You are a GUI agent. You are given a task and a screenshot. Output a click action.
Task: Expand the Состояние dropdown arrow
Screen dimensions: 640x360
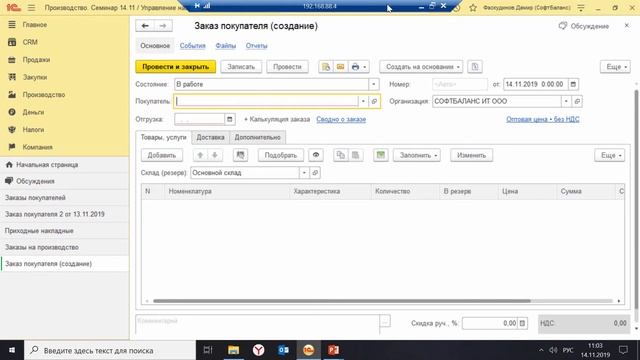373,84
